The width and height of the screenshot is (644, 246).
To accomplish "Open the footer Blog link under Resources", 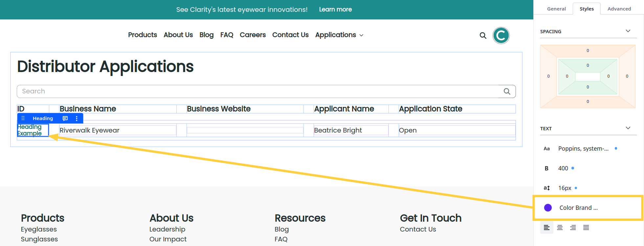I will click(282, 229).
